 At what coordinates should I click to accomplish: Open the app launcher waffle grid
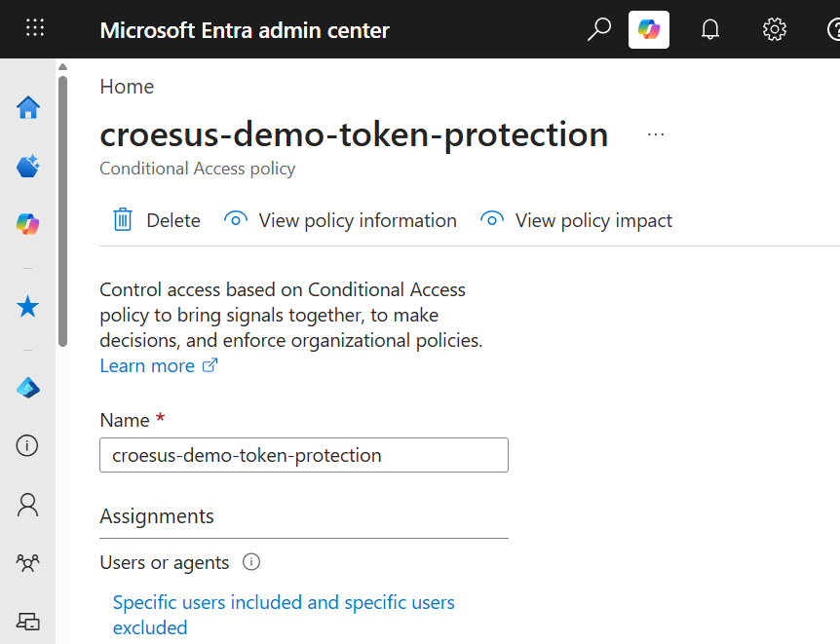tap(35, 28)
